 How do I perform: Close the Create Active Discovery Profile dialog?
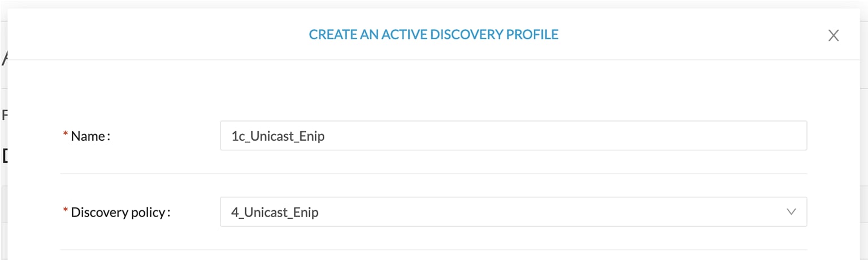coord(833,36)
